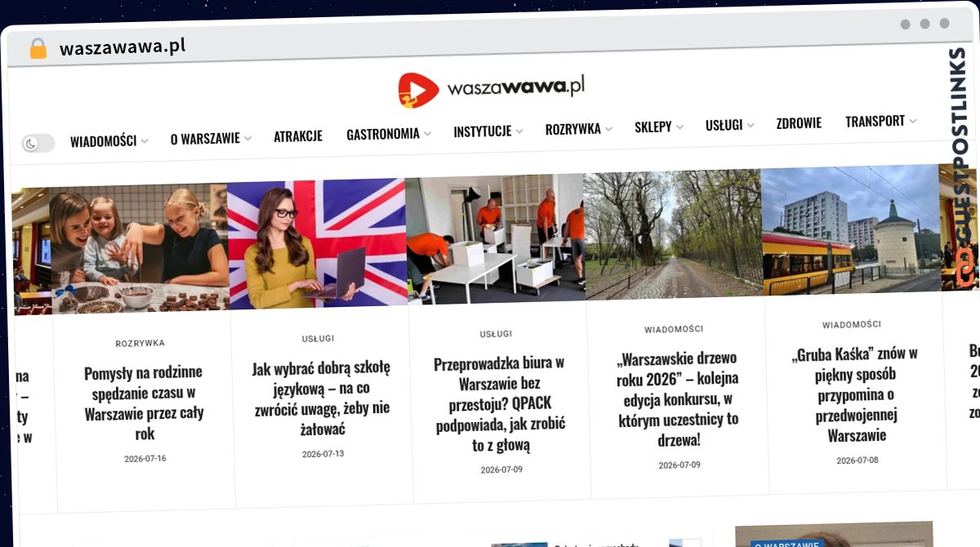
Task: Expand the SKLEPY dropdown chevron
Action: point(679,127)
